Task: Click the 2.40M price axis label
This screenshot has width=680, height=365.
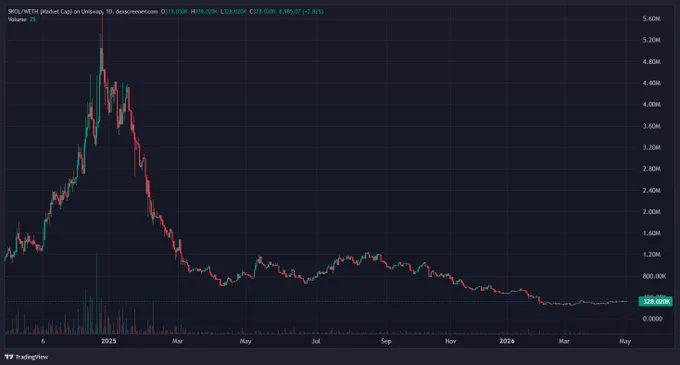Action: click(x=651, y=190)
